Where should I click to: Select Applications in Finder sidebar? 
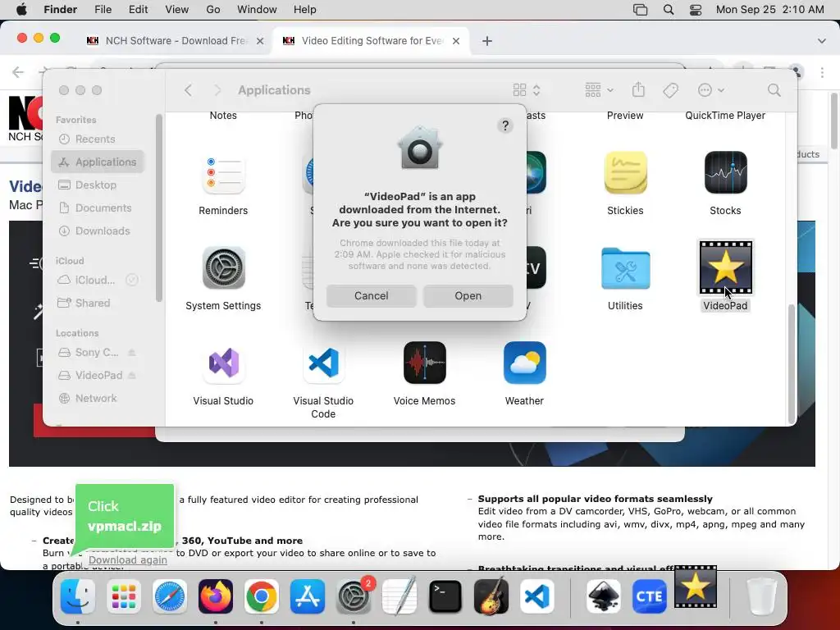pyautogui.click(x=98, y=162)
